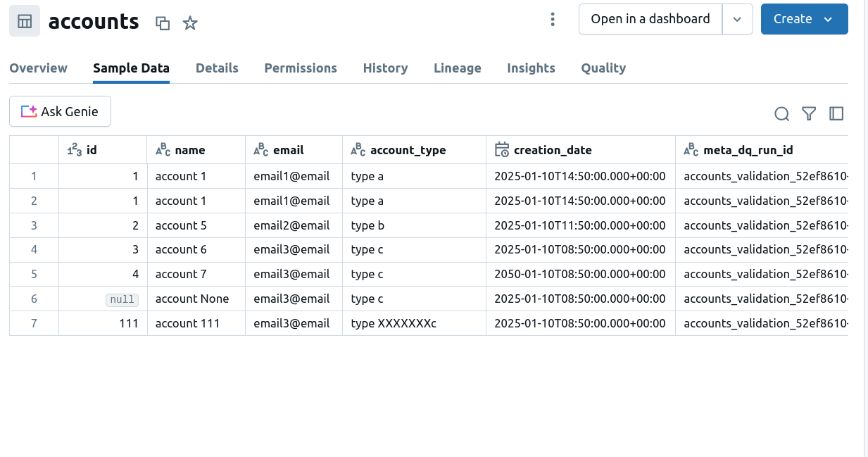The width and height of the screenshot is (868, 457).
Task: Select the null id cell
Action: click(103, 299)
